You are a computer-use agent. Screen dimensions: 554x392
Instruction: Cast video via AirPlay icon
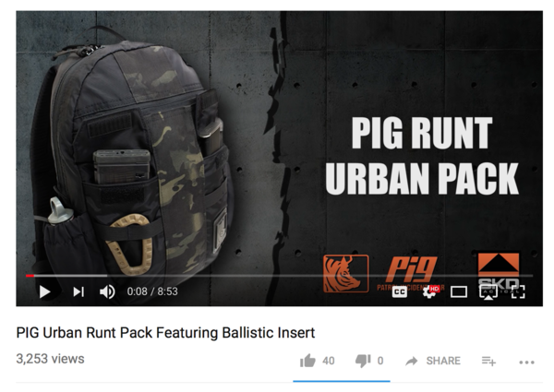click(x=488, y=292)
